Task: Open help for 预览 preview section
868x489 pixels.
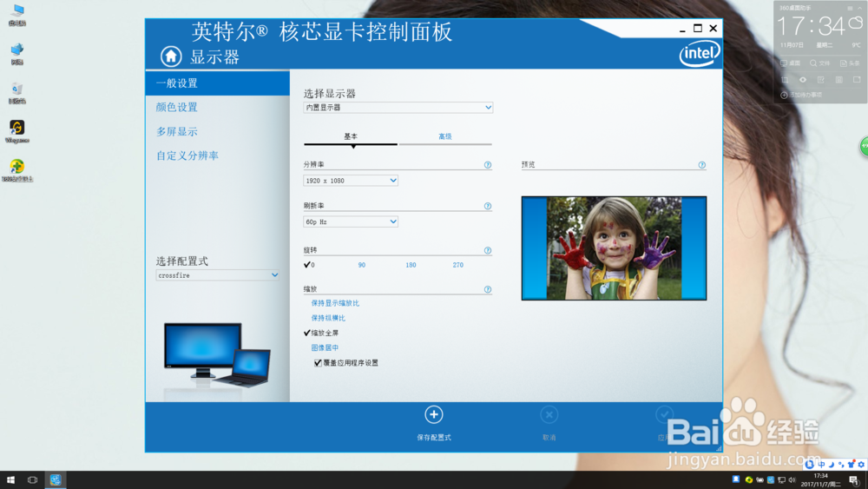Action: coord(702,164)
